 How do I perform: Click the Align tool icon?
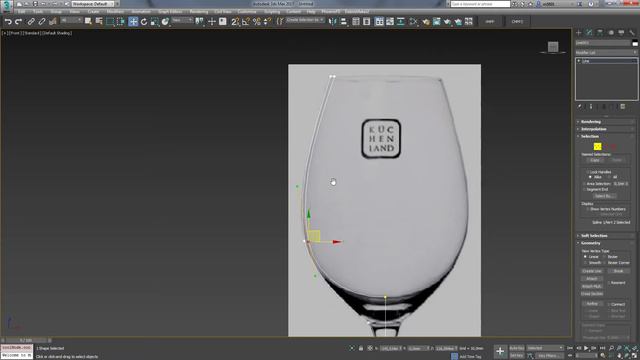[x=344, y=22]
